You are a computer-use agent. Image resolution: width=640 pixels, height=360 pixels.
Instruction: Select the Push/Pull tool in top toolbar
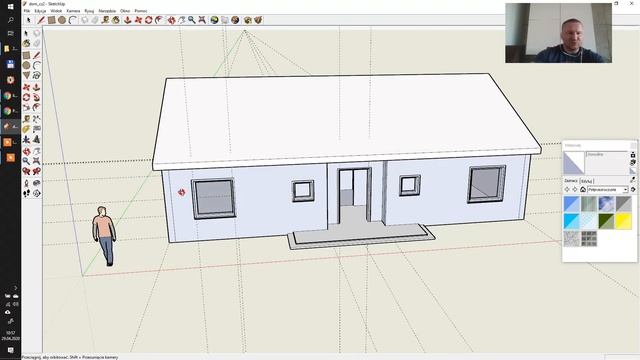(128, 20)
